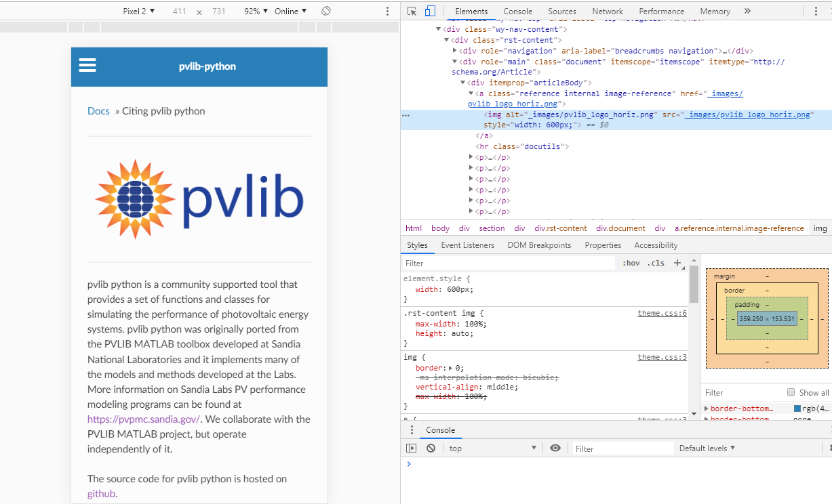Viewport: 832px width, 504px height.
Task: Expand the first collapsed p element
Action: pyautogui.click(x=471, y=157)
